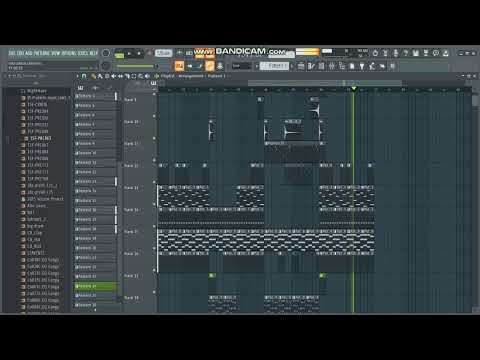
Task: Click the question mark help icon
Action: pyautogui.click(x=406, y=53)
